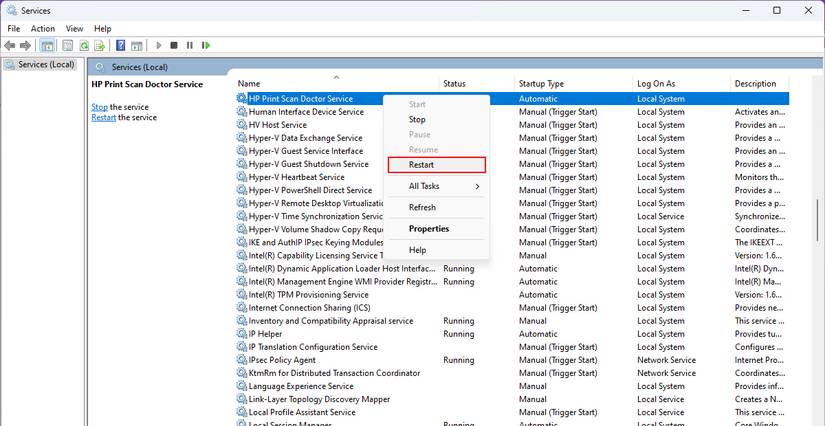Click the gear icon beside Language Experience Service
Viewport: 825px width, 426px height.
(242, 386)
